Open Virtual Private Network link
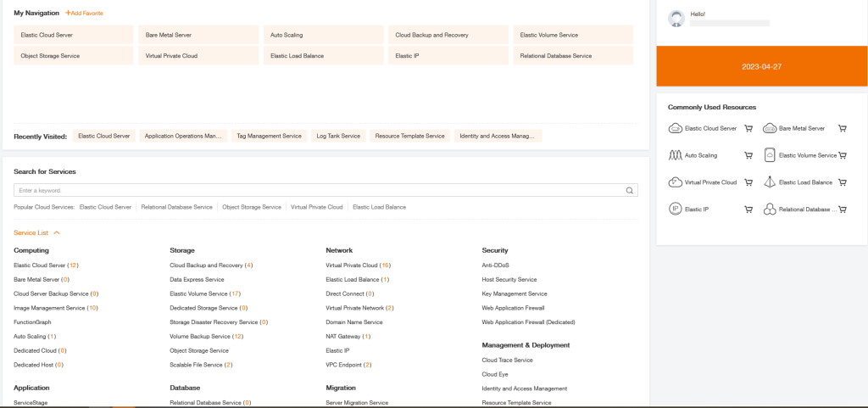Image resolution: width=868 pixels, height=408 pixels. point(359,308)
